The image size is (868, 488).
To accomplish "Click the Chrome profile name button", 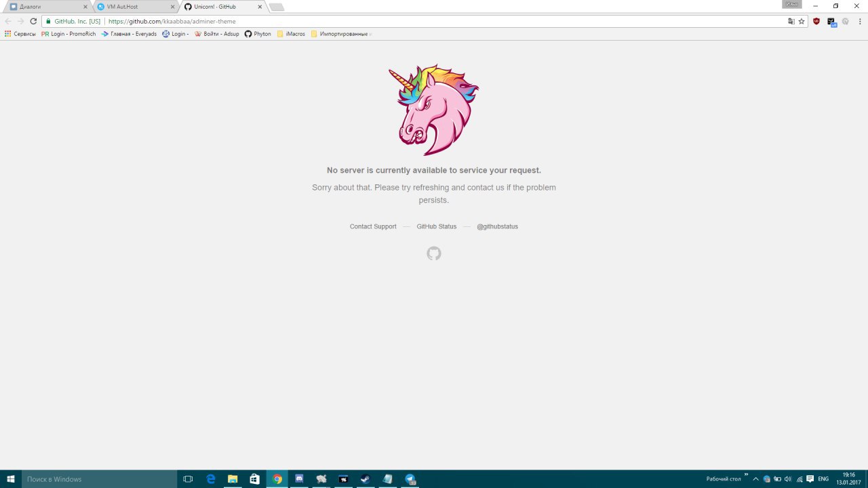I will coord(792,4).
